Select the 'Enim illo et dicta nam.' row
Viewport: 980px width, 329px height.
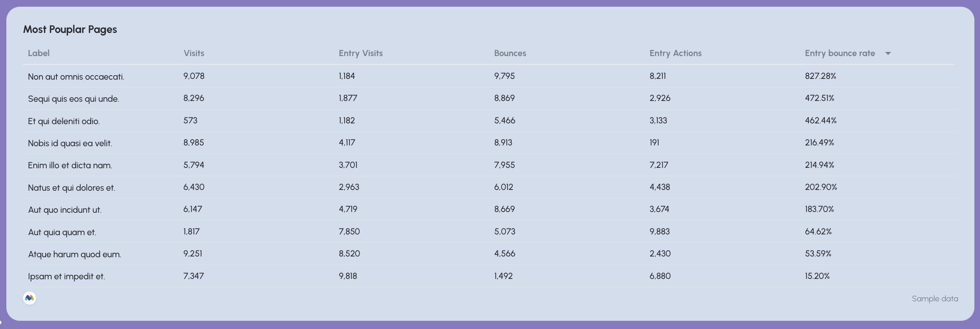(x=70, y=165)
